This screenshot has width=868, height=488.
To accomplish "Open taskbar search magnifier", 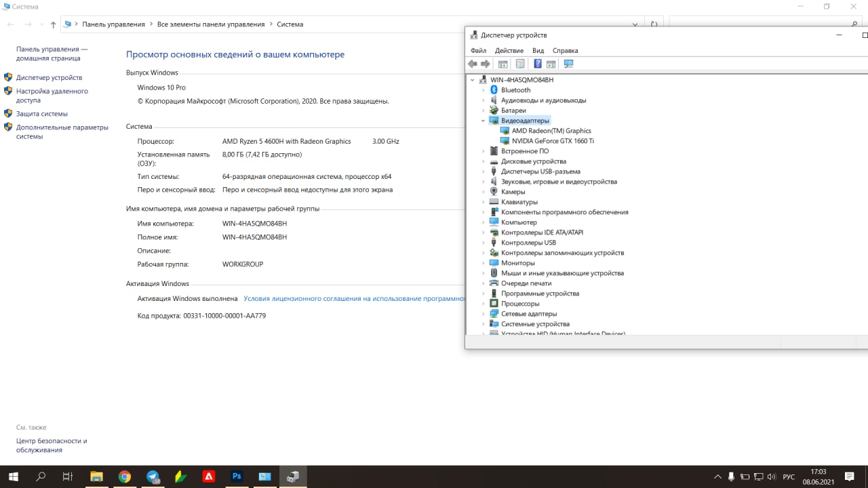I will [x=41, y=476].
